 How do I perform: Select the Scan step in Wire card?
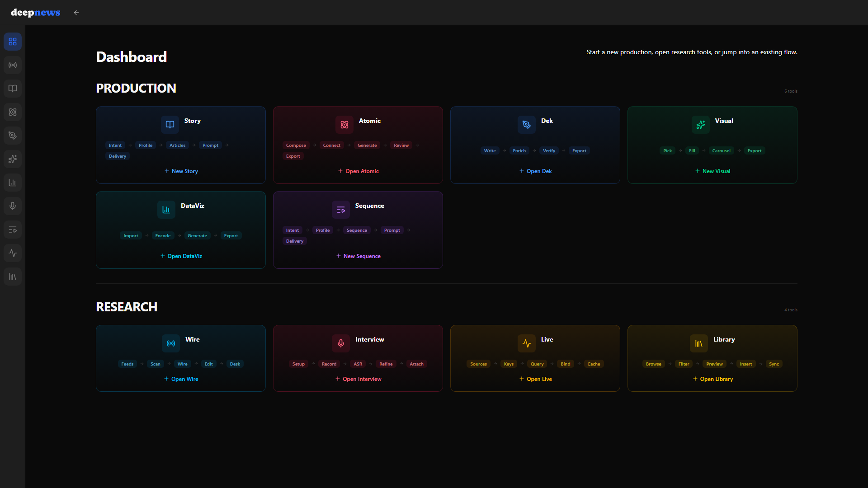(x=155, y=364)
